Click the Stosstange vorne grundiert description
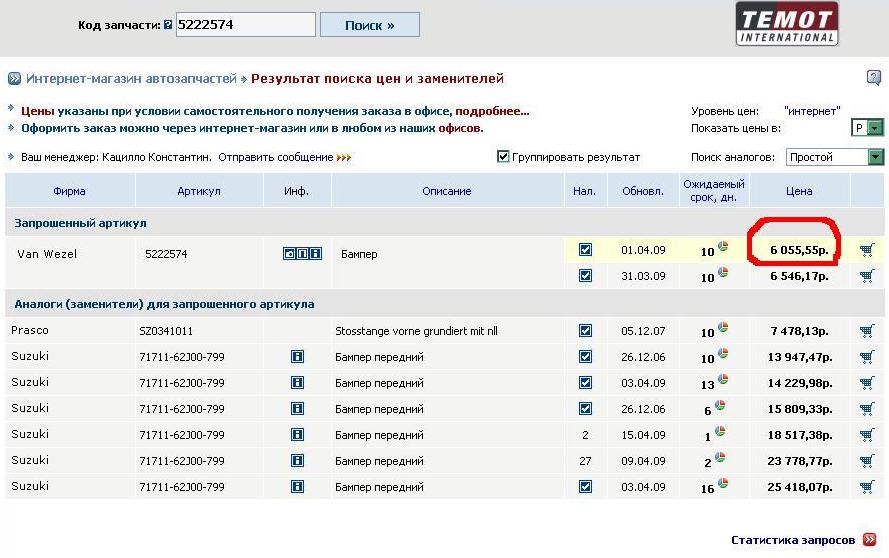Image resolution: width=889 pixels, height=558 pixels. 416,331
